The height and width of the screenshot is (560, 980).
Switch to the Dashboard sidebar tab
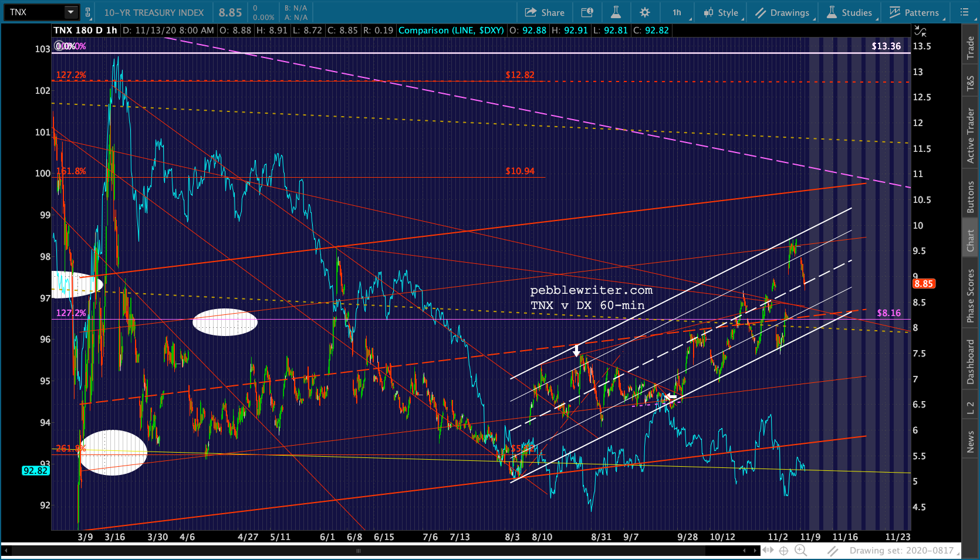pyautogui.click(x=971, y=362)
